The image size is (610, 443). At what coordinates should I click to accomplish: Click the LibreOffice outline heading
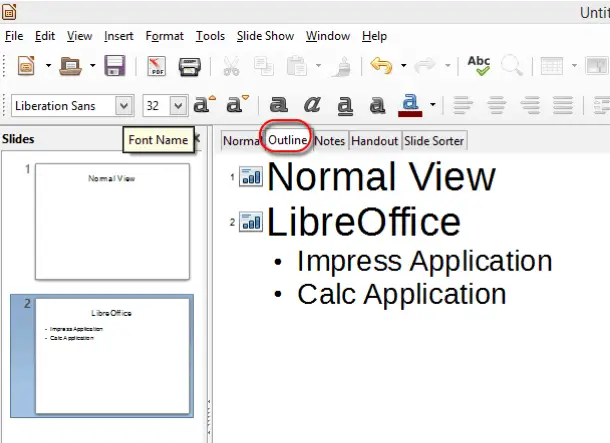(364, 221)
